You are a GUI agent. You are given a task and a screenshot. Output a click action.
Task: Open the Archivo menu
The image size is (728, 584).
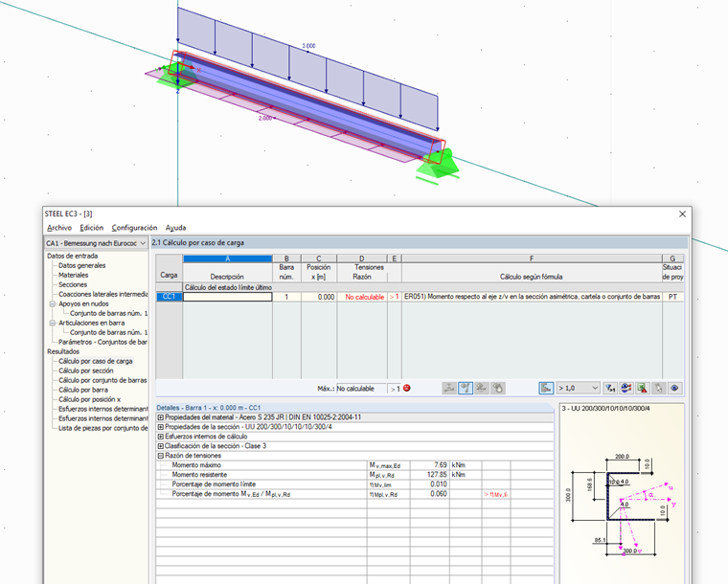tap(59, 228)
